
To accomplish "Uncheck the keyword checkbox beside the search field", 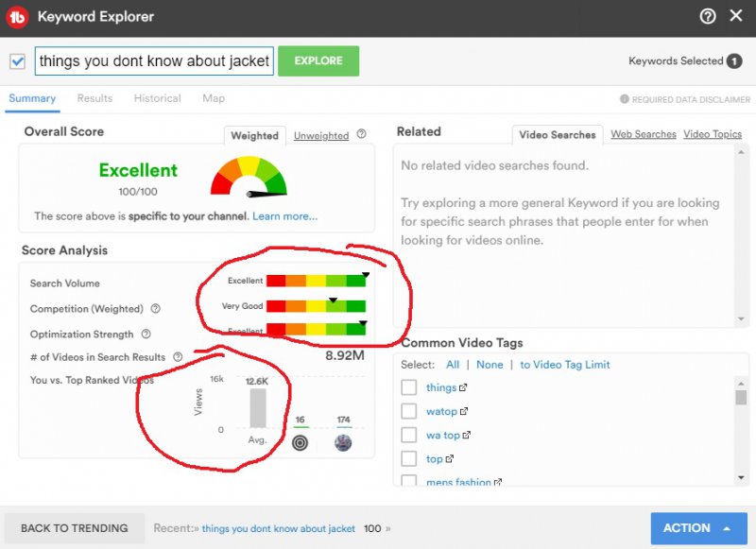I will (x=17, y=61).
